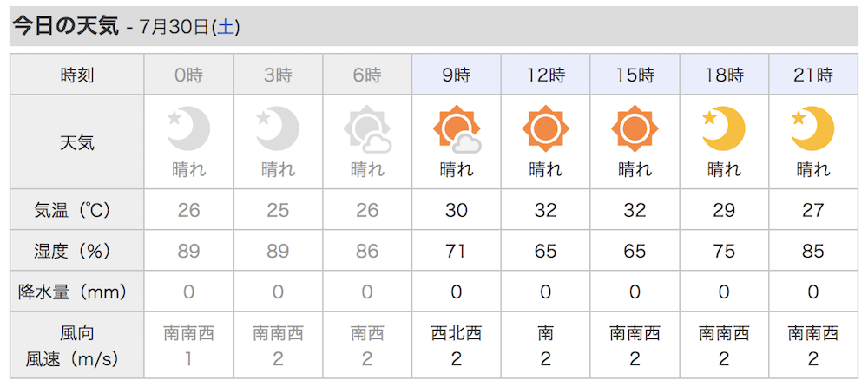Click the moon icon for 0時
This screenshot has width=868, height=387.
point(188,129)
